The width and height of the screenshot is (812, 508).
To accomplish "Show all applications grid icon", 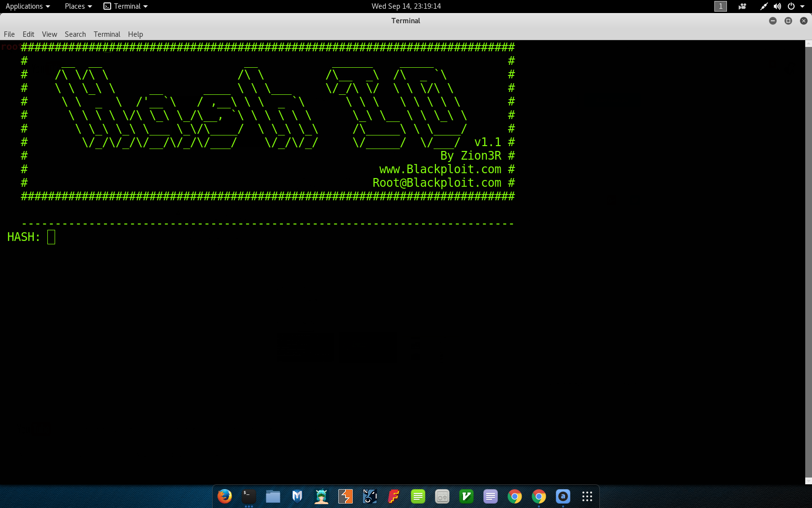I will pos(587,496).
